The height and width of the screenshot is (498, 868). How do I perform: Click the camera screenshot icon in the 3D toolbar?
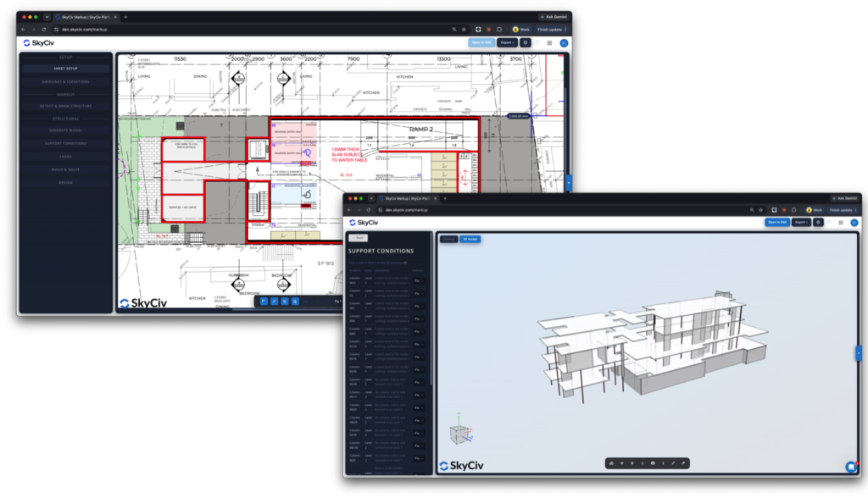coord(653,463)
